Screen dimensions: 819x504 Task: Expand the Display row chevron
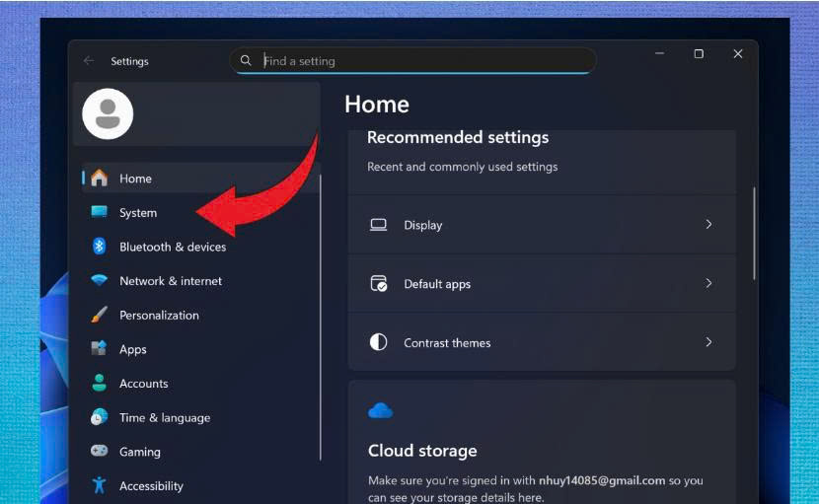click(708, 225)
